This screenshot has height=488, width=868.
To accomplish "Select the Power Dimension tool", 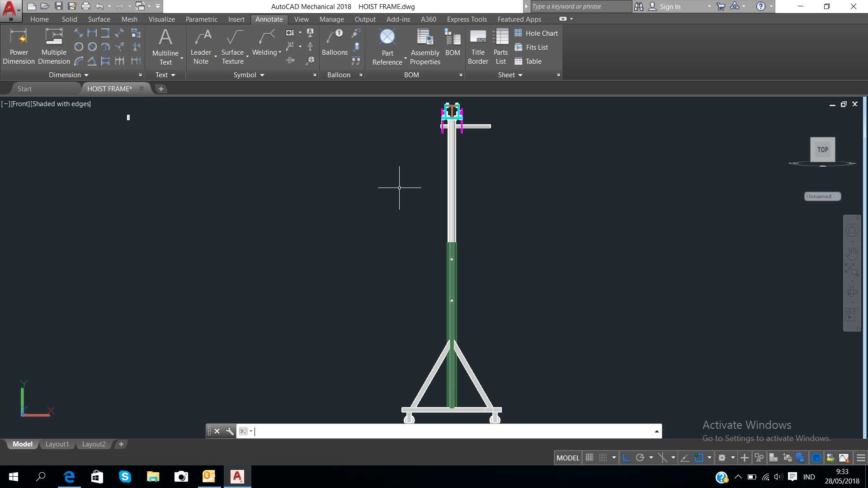I will click(19, 47).
